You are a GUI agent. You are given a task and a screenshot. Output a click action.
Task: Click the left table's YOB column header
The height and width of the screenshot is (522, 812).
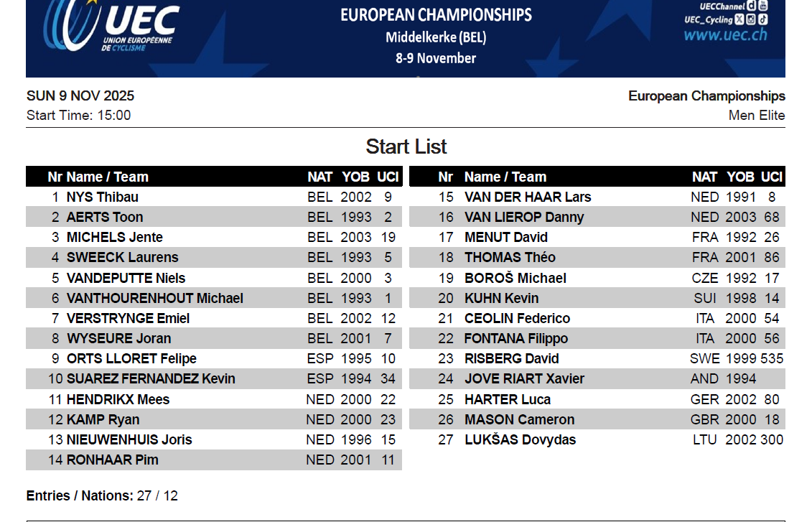click(355, 177)
